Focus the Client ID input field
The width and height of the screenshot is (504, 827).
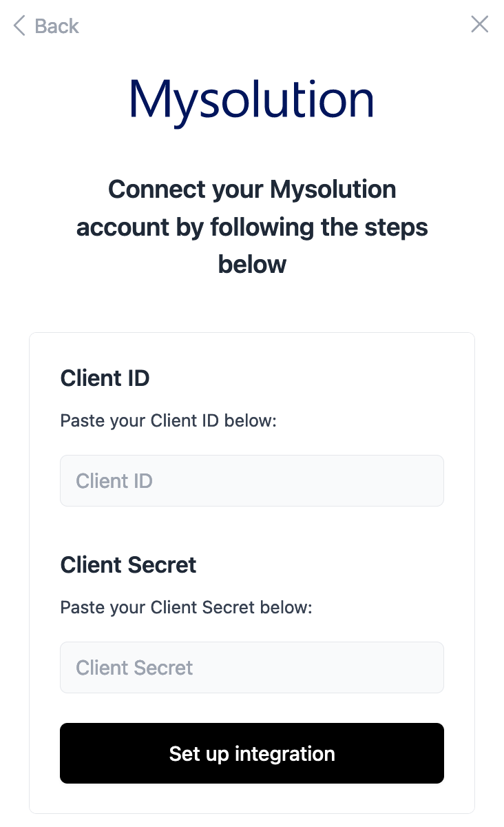point(252,480)
